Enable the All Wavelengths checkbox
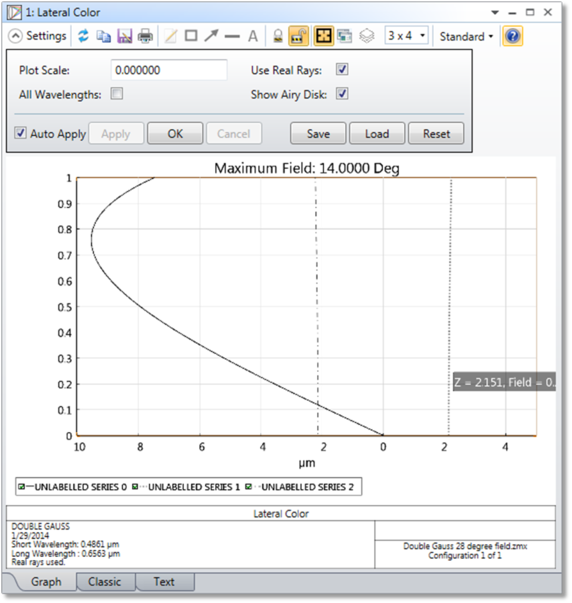The width and height of the screenshot is (572, 603). point(117,93)
